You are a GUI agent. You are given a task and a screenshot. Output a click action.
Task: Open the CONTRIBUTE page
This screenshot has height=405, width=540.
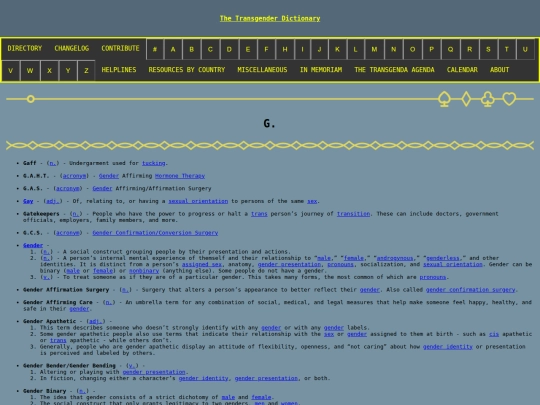click(120, 48)
